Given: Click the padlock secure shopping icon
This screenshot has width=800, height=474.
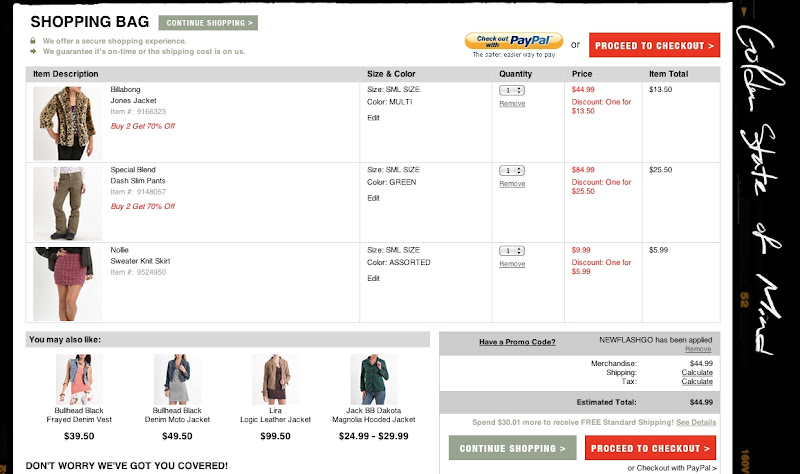Looking at the screenshot, I should [x=33, y=40].
